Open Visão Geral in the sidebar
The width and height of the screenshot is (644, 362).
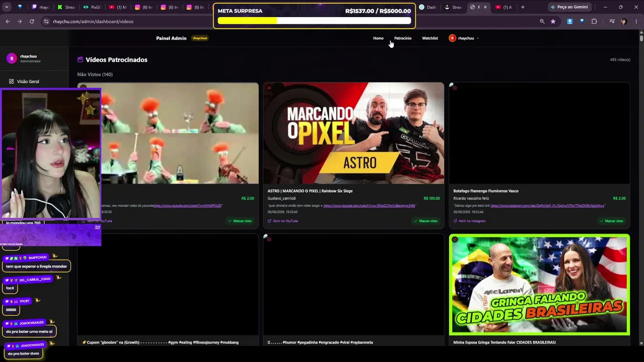pos(28,81)
